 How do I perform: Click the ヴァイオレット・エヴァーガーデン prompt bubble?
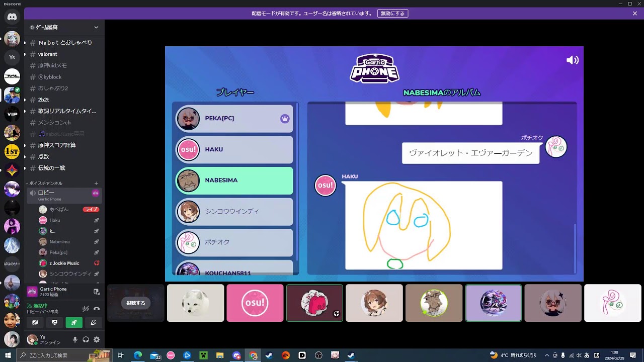(x=470, y=153)
